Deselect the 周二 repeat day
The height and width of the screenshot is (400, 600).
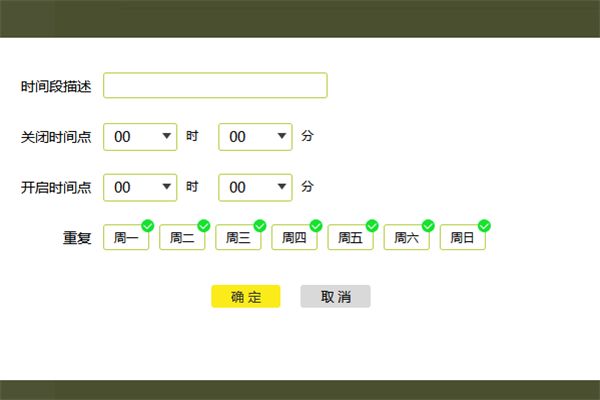(182, 238)
